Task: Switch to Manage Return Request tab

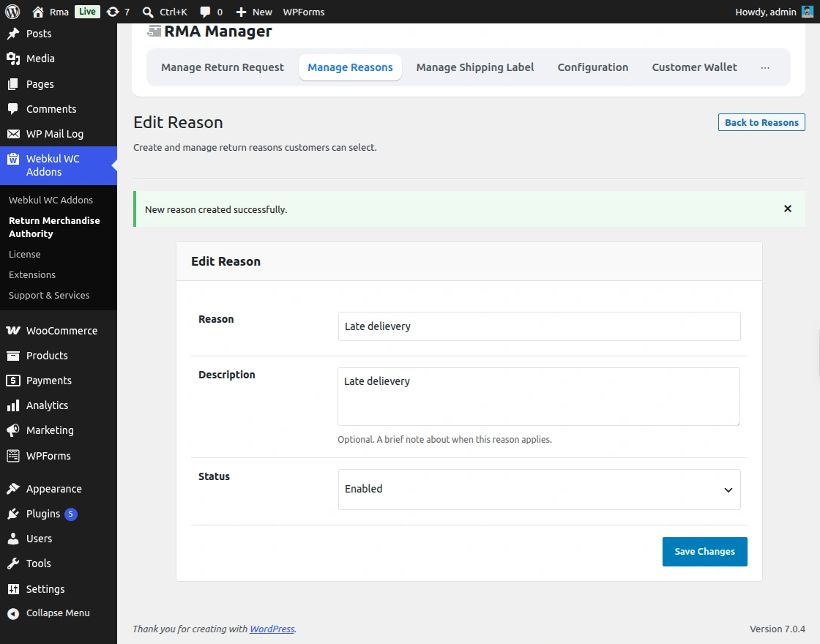Action: (x=223, y=67)
